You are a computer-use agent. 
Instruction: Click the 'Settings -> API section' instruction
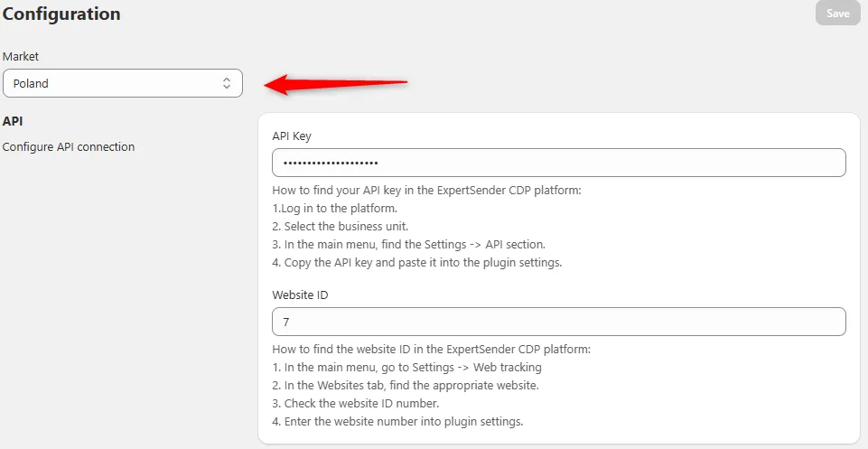point(409,244)
